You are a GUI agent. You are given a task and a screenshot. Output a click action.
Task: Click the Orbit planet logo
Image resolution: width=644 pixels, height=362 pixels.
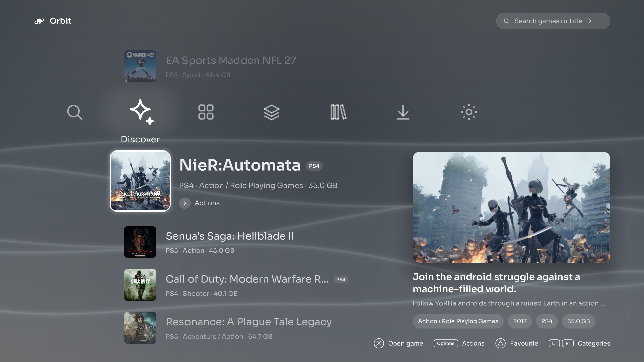39,21
